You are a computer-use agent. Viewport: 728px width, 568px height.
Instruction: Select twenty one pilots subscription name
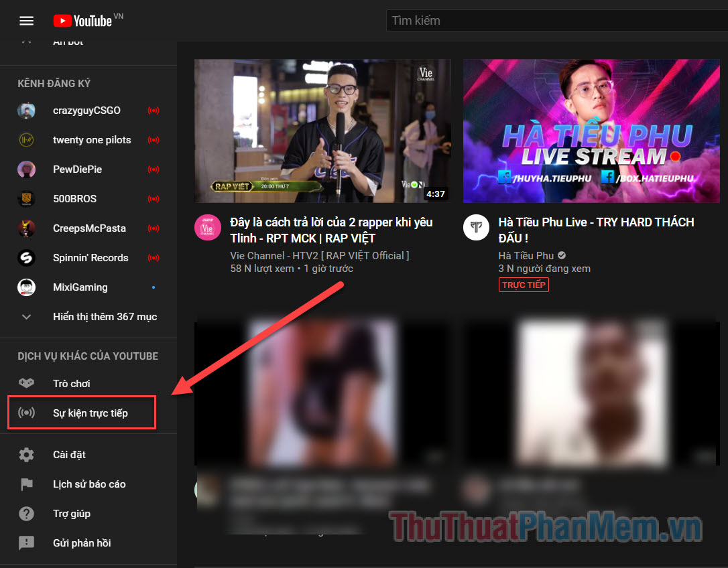[92, 140]
